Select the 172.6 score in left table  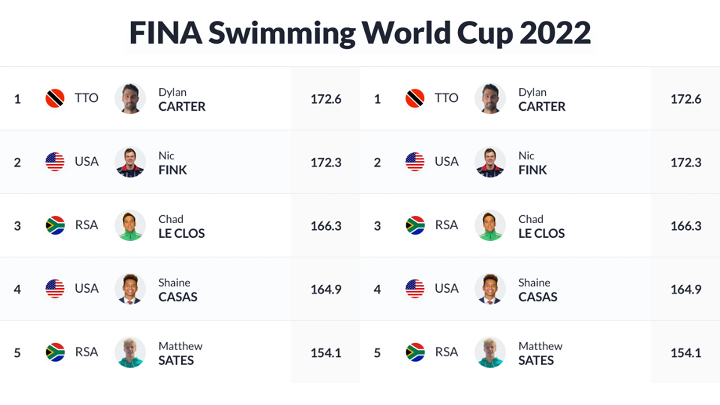pyautogui.click(x=326, y=99)
